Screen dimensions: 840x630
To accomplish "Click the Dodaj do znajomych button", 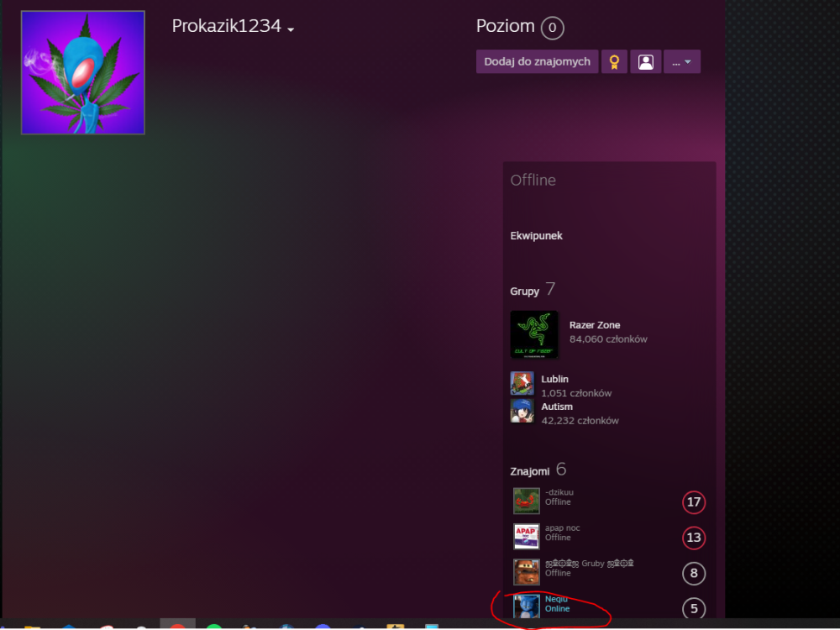I will point(537,61).
